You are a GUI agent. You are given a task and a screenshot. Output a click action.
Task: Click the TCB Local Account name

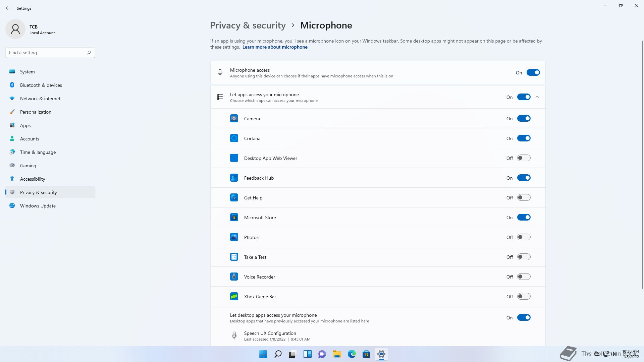tap(42, 29)
